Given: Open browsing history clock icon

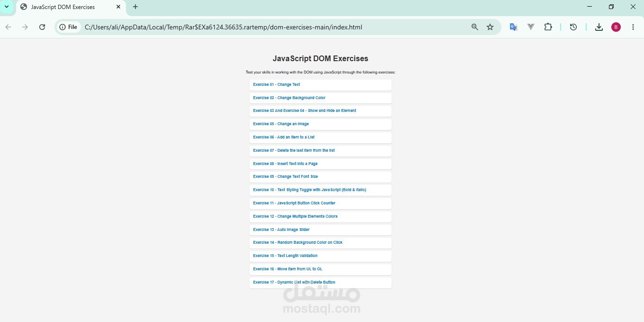Looking at the screenshot, I should [573, 27].
